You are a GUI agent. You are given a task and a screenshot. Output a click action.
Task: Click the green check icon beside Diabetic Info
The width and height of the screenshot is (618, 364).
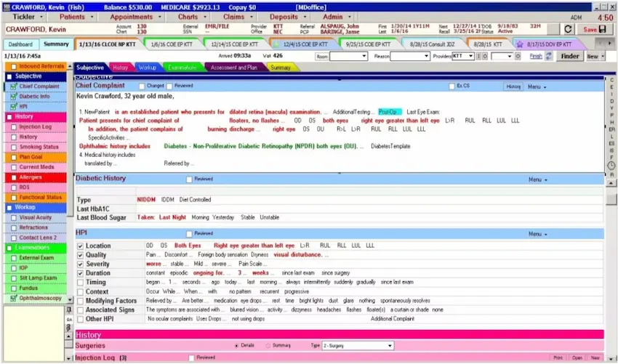pyautogui.click(x=14, y=96)
